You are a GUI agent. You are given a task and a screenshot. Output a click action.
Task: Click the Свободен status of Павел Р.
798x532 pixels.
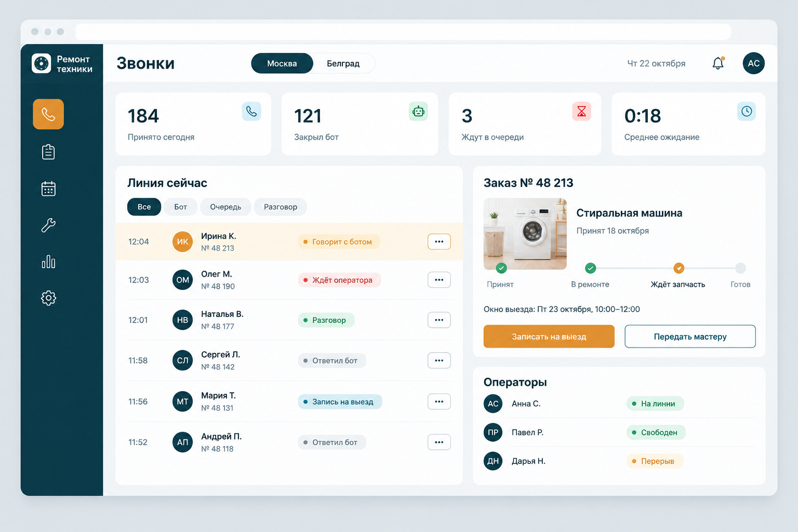click(656, 432)
